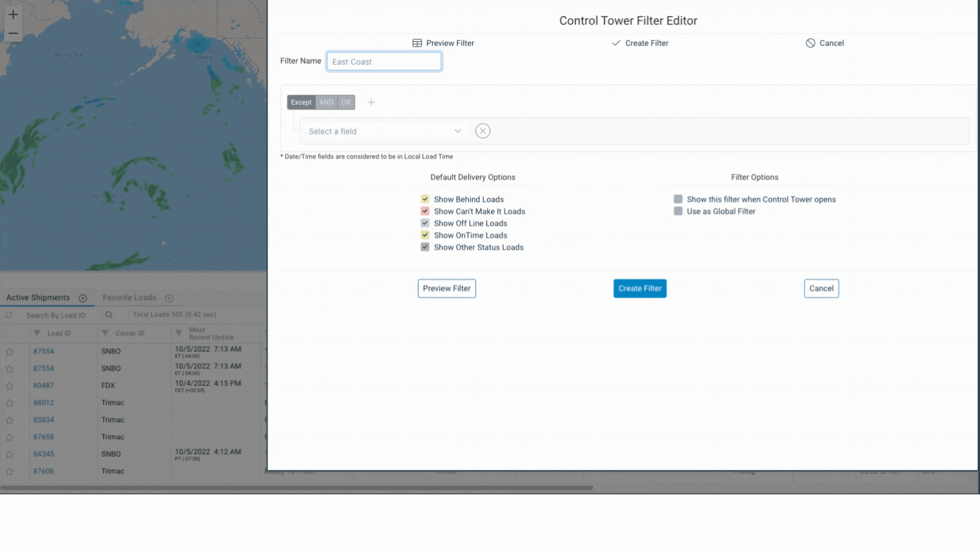The width and height of the screenshot is (980, 551).
Task: Uncheck Show Behind Loads
Action: [x=425, y=199]
